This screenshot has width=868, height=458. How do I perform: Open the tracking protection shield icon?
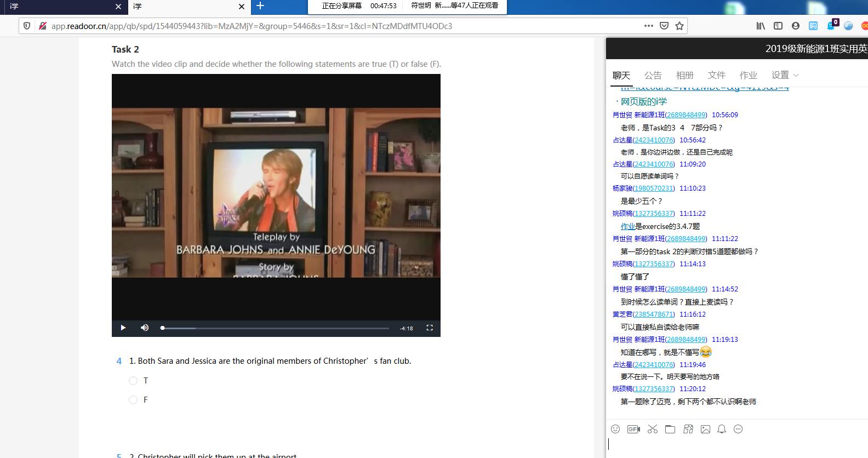(27, 26)
